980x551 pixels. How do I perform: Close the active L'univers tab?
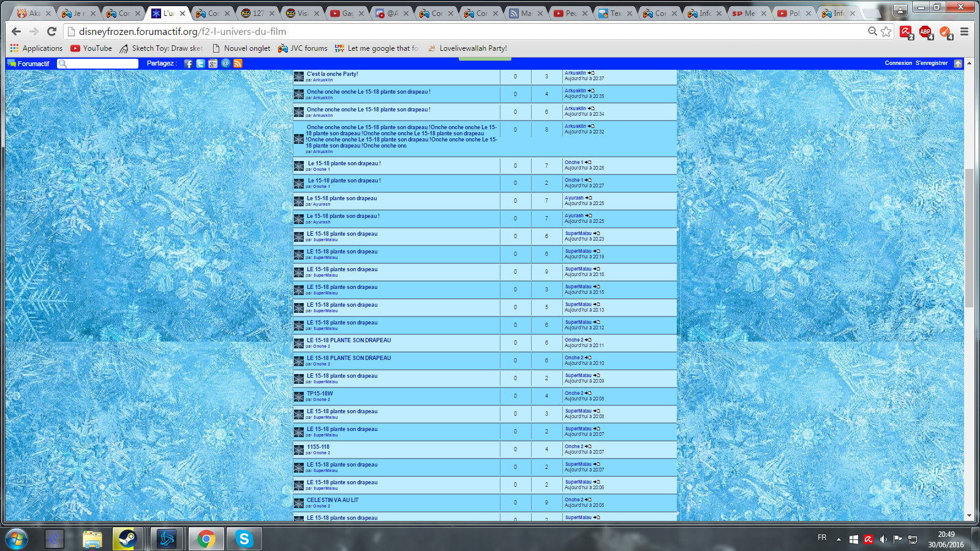[183, 13]
